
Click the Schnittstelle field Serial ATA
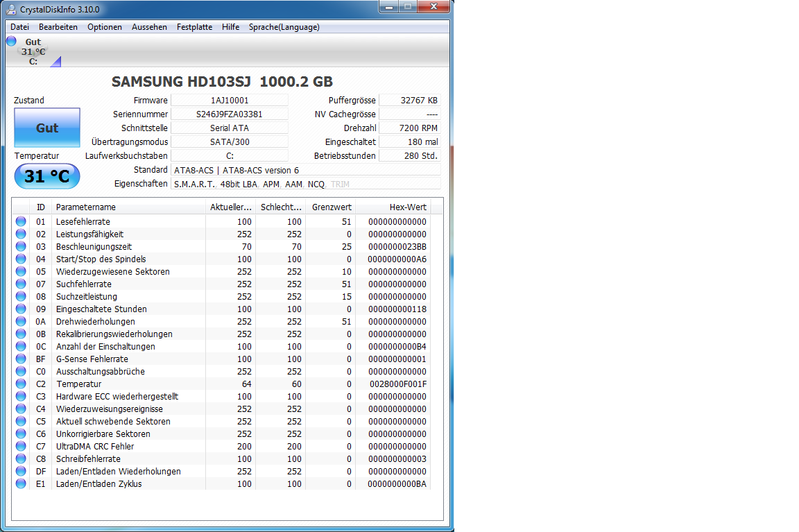coord(230,128)
